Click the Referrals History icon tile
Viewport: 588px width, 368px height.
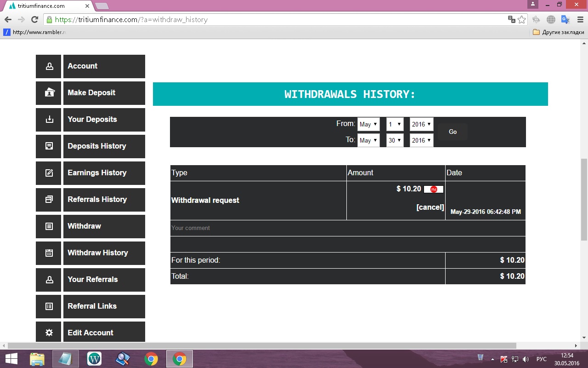48,200
